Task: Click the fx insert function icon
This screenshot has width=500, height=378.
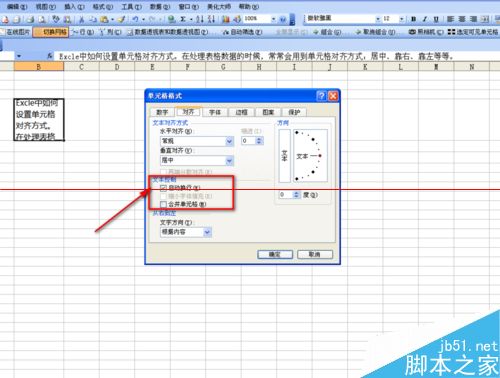Action: [x=50, y=56]
